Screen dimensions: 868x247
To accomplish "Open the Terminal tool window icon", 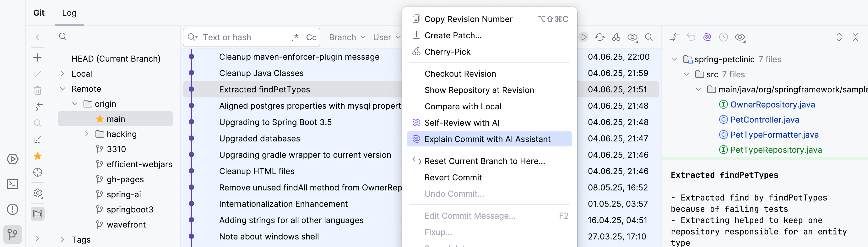I will (x=13, y=184).
